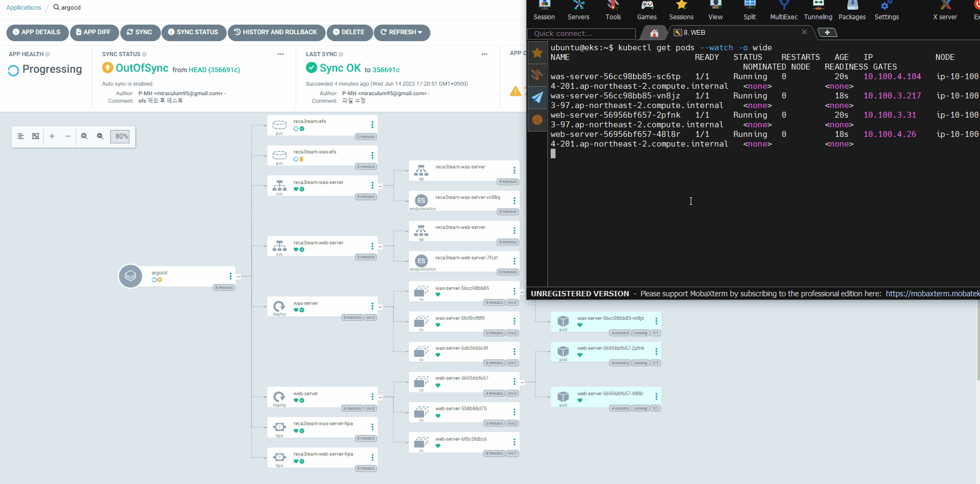Open MobaXterm Tools toolbar icon
980x484 pixels.
(613, 11)
